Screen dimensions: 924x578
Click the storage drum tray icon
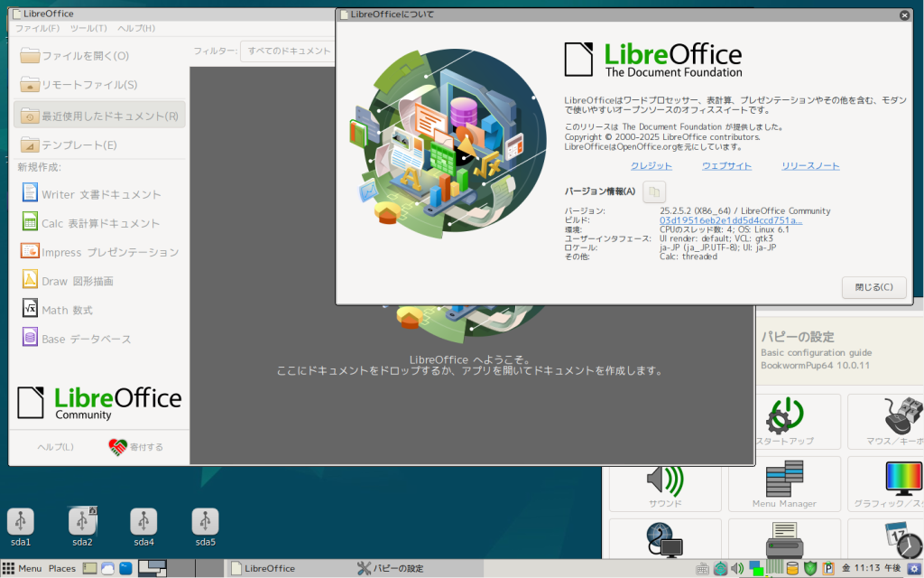[x=792, y=569]
